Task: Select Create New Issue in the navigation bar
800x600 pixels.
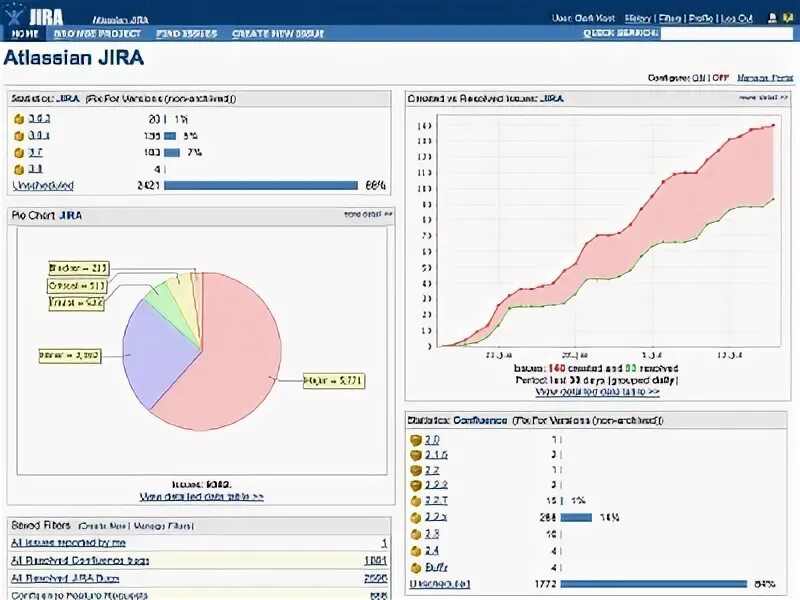Action: point(278,34)
